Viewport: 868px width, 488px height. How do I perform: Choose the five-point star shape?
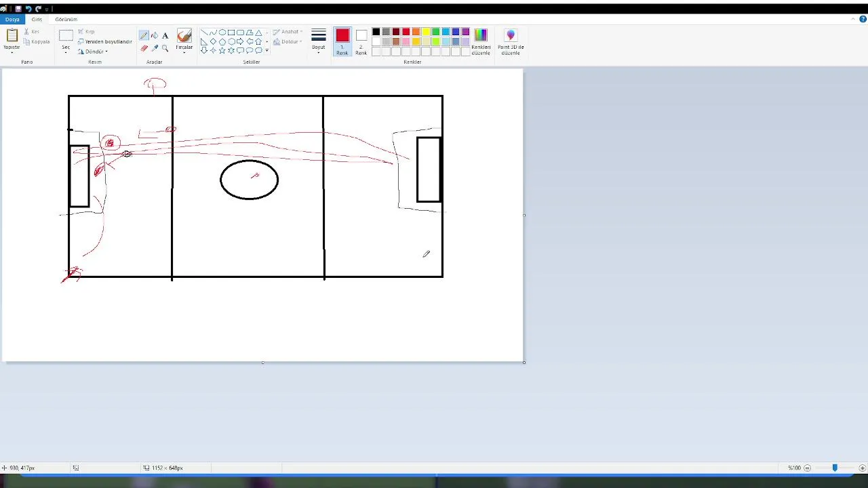click(x=222, y=50)
